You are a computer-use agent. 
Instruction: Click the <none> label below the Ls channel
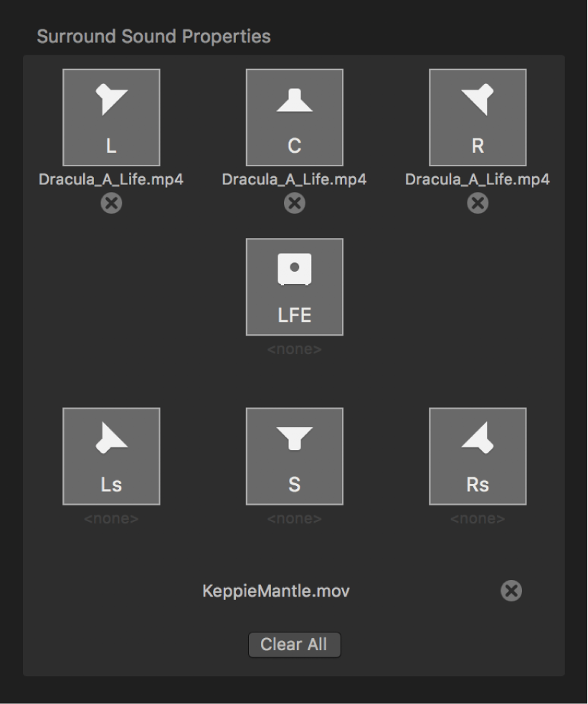[111, 516]
